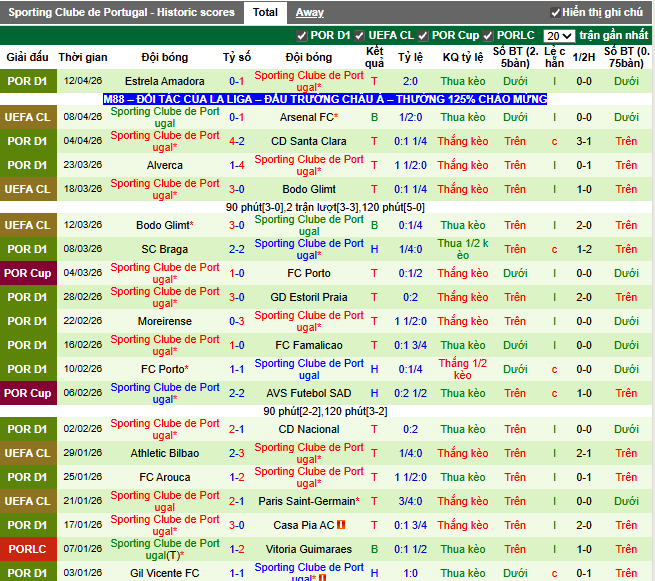The width and height of the screenshot is (655, 581).
Task: Click the POR Cup badge on the 04/03/26 row
Action: click(28, 273)
